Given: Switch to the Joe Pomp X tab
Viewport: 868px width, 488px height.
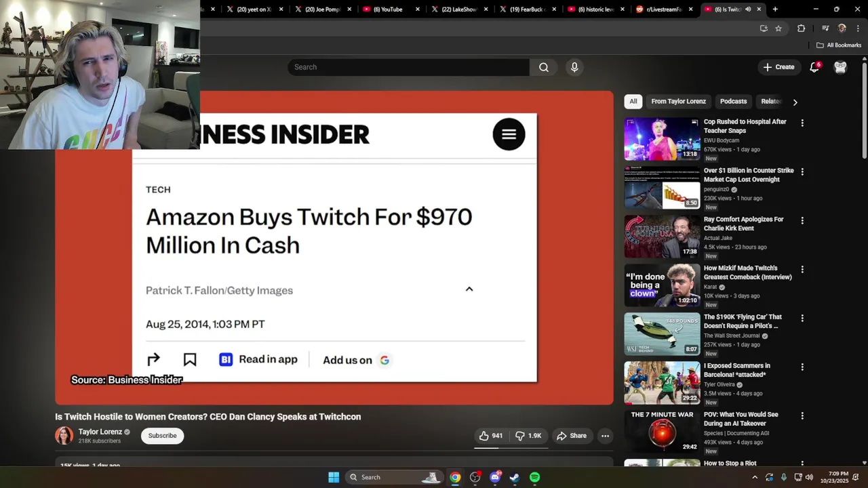Looking at the screenshot, I should pos(322,9).
